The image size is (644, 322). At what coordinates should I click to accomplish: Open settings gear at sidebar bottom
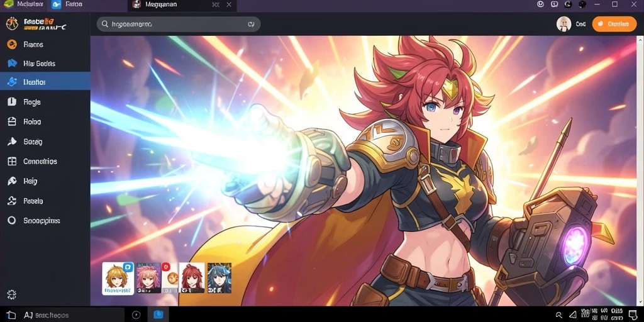pyautogui.click(x=11, y=294)
